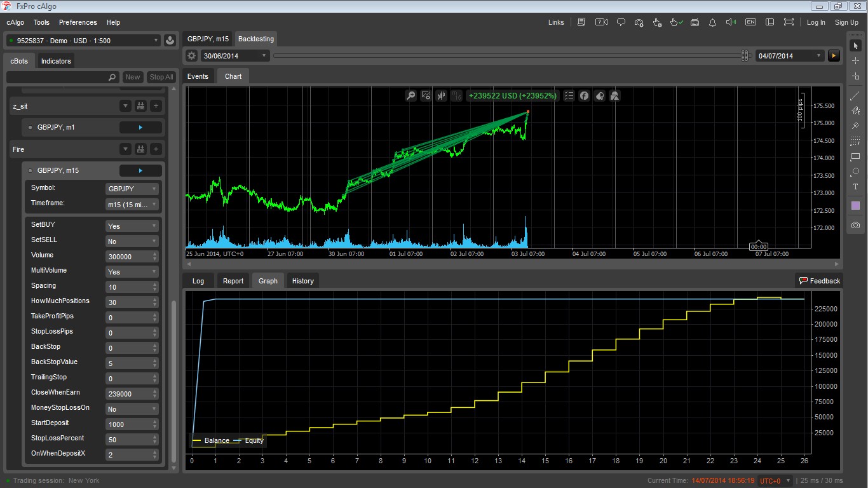The height and width of the screenshot is (488, 868).
Task: Open chart settings icon with gear
Action: 426,96
